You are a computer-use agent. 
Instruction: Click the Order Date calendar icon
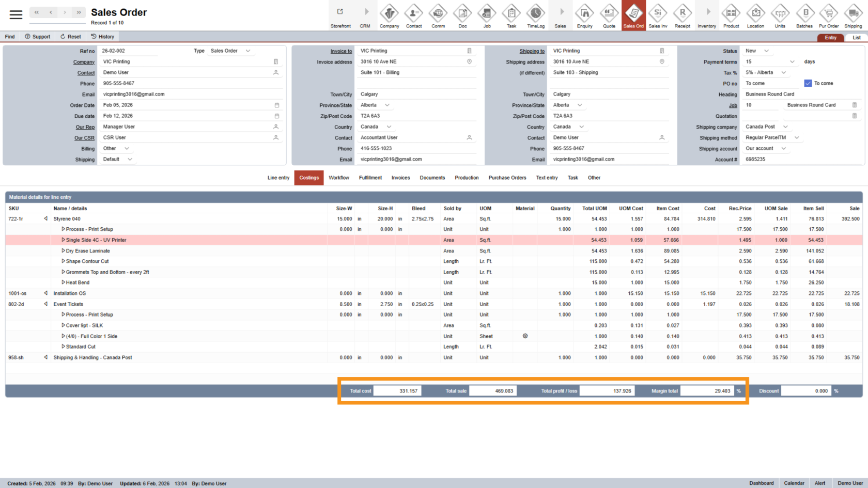click(276, 105)
